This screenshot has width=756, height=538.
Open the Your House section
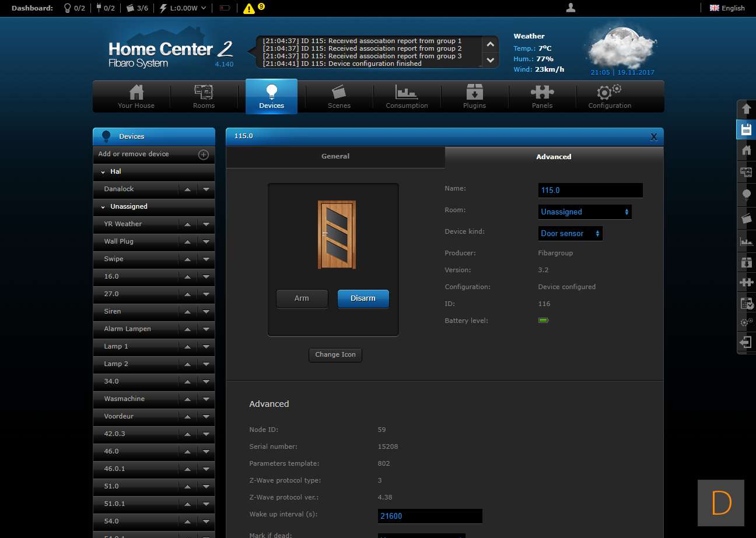[x=136, y=96]
